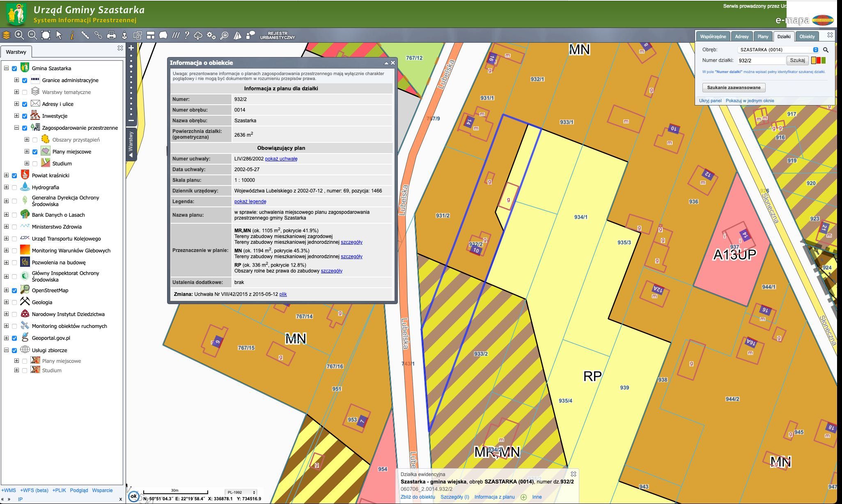Switch to Obiekty tab
Viewport: 842px width, 504px height.
pos(807,37)
